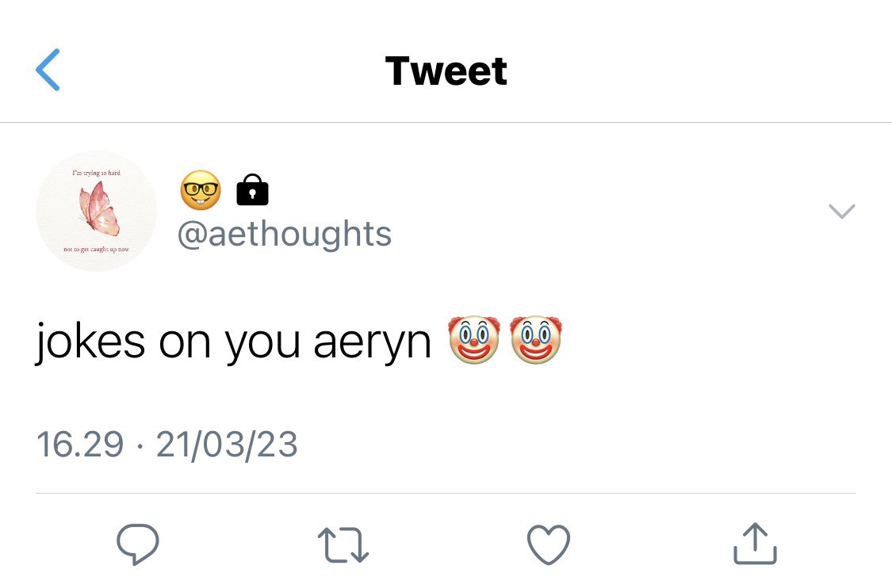Tap the 16.29 timestamp
The height and width of the screenshot is (588, 892).
tap(79, 444)
